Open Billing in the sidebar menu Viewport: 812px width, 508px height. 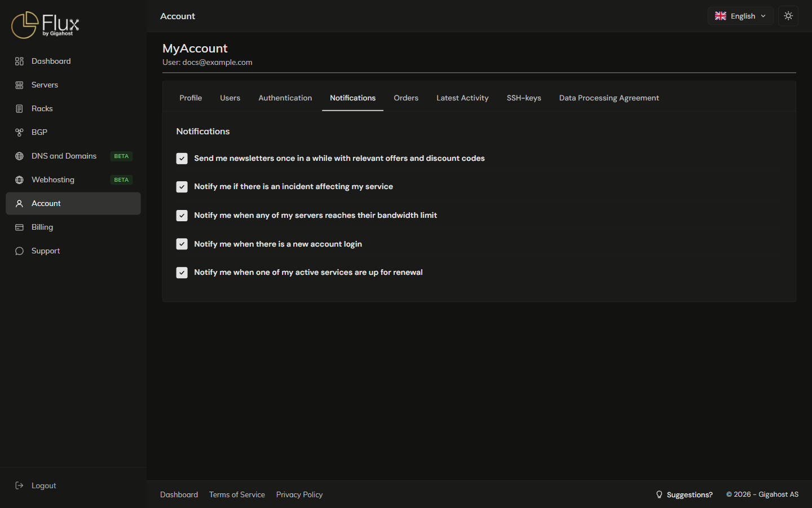pos(73,227)
